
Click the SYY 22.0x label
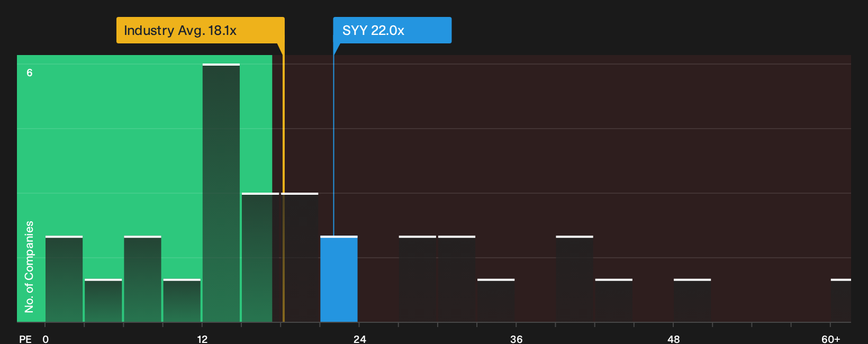(392, 30)
